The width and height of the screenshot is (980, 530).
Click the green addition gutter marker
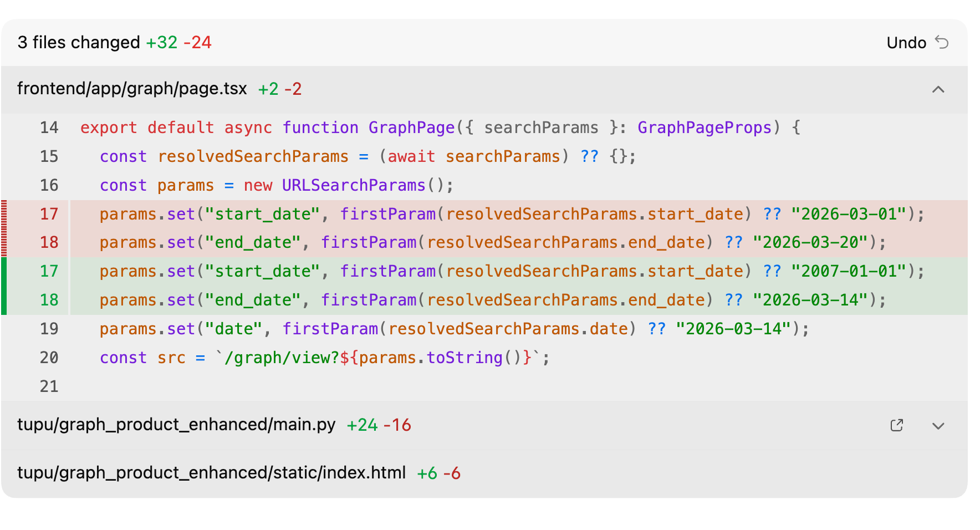pos(4,286)
